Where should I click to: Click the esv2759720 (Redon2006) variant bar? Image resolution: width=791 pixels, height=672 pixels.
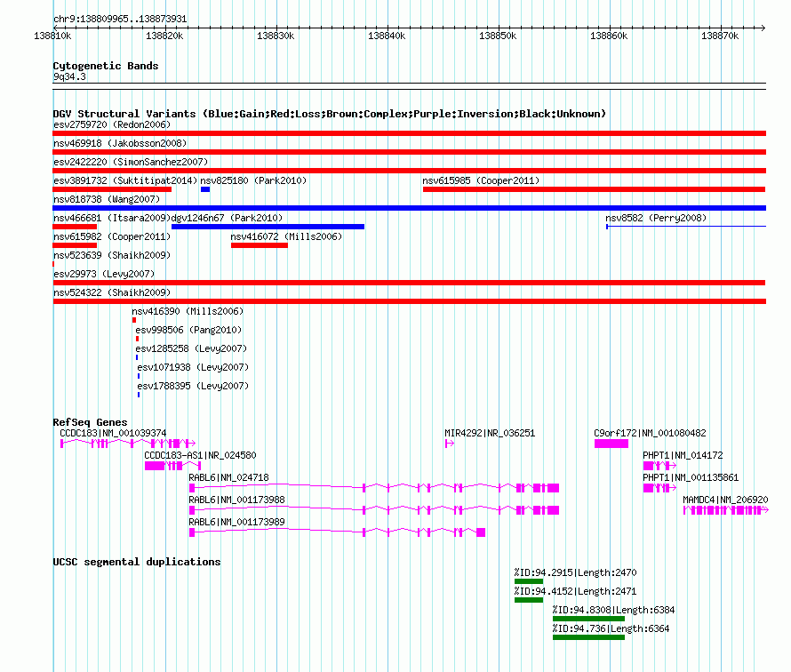click(x=409, y=133)
